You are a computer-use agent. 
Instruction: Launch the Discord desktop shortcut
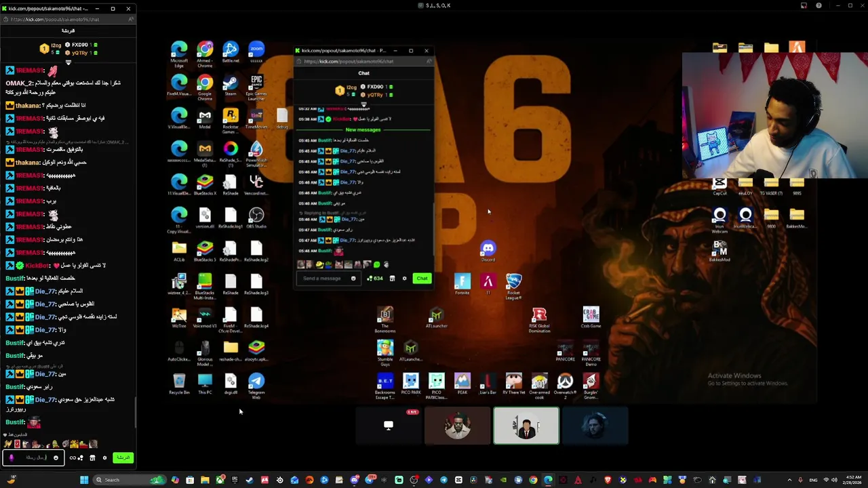coord(488,251)
